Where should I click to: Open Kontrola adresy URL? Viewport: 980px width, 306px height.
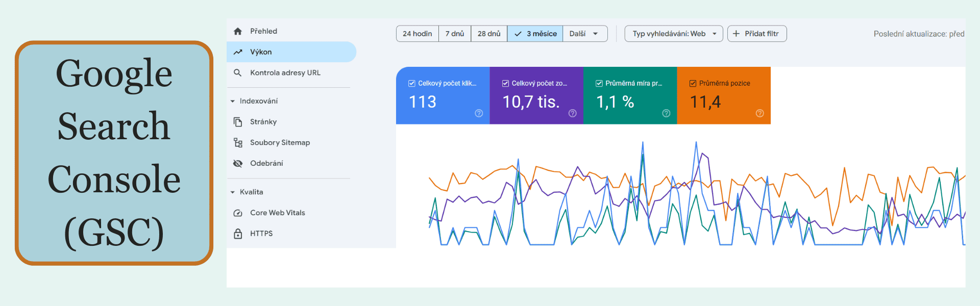(291, 73)
